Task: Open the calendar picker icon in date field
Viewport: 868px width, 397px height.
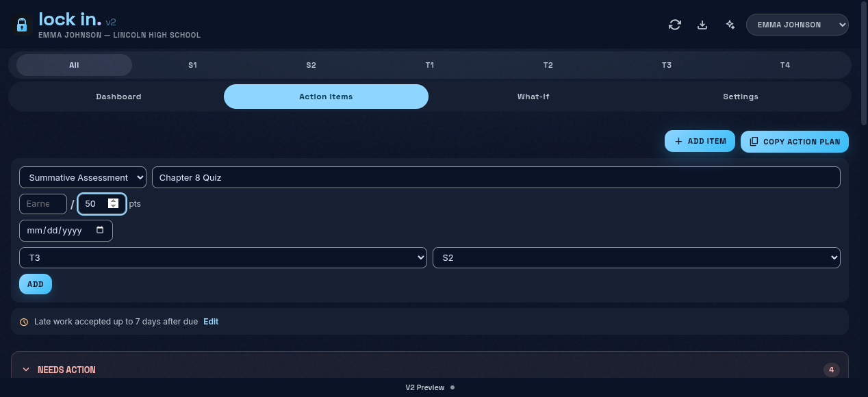Action: point(100,230)
